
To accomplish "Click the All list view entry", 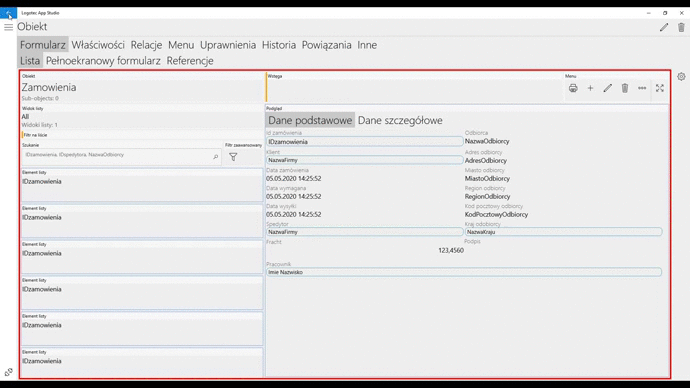I will (x=25, y=117).
